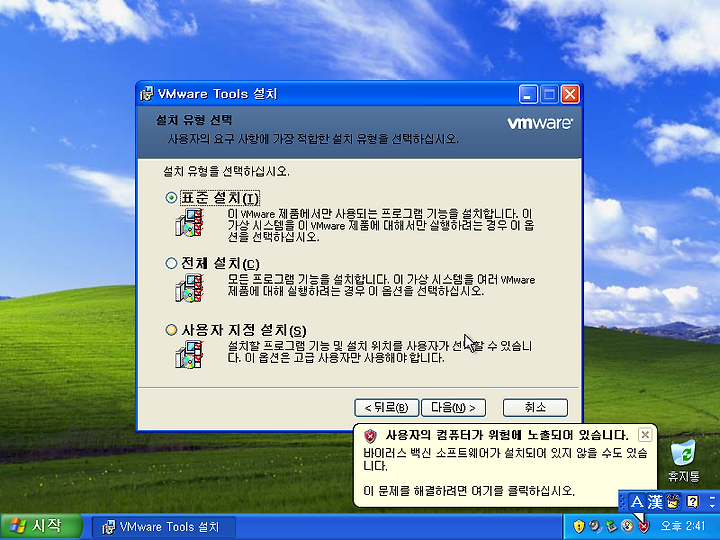720x540 pixels.
Task: Select the 표준 설치 (Typical) radio button
Action: pyautogui.click(x=171, y=198)
